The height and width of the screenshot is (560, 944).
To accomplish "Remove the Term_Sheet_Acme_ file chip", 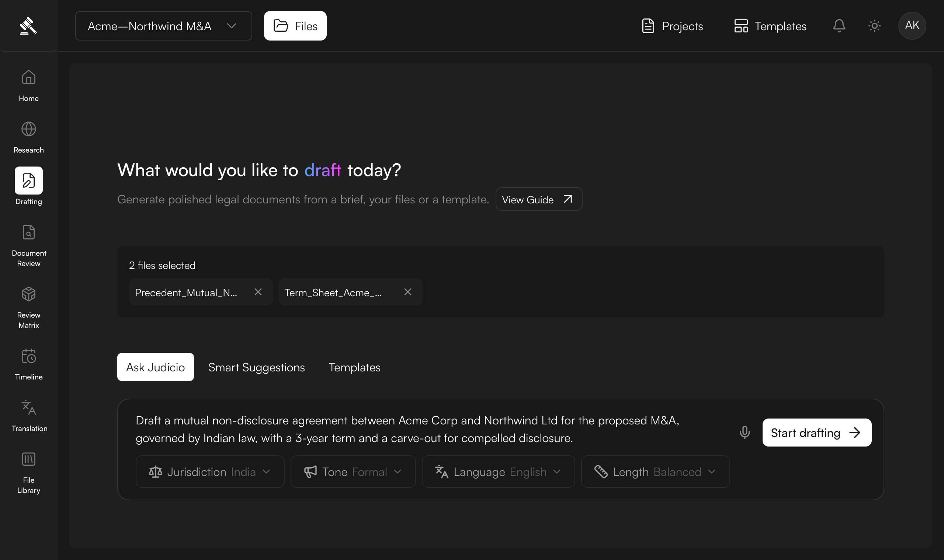I will [x=408, y=292].
